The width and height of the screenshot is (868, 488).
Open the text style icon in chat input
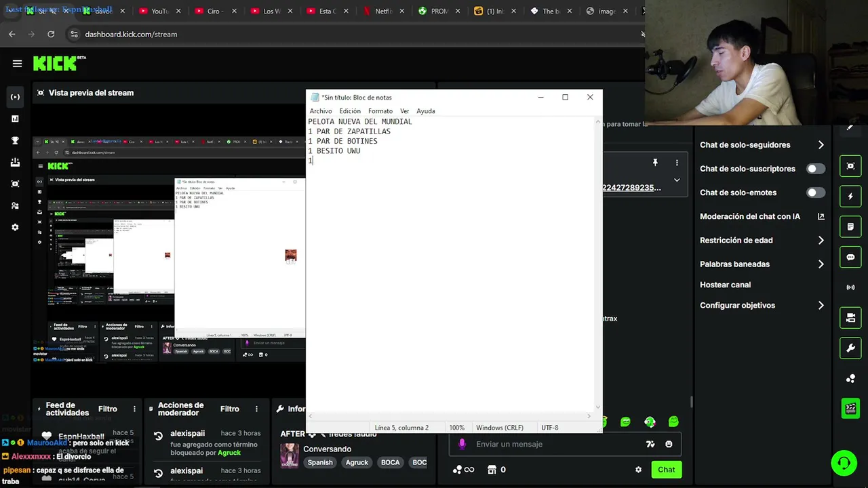pos(650,444)
